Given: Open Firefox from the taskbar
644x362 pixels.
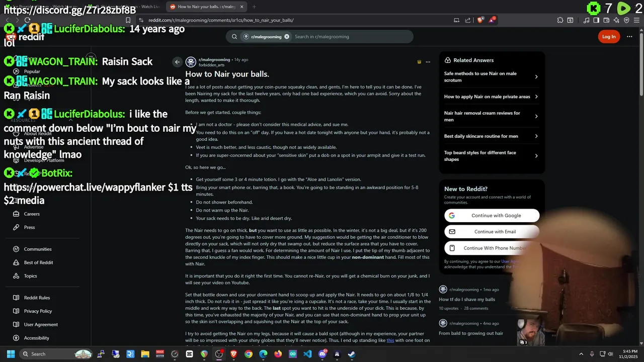Looking at the screenshot, I should [x=278, y=354].
